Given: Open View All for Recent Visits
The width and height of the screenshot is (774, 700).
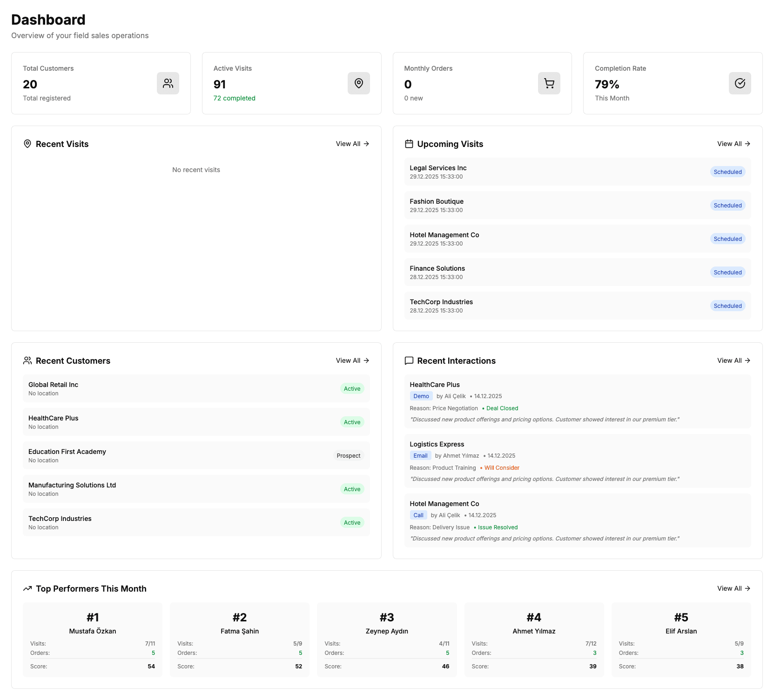Looking at the screenshot, I should [352, 144].
